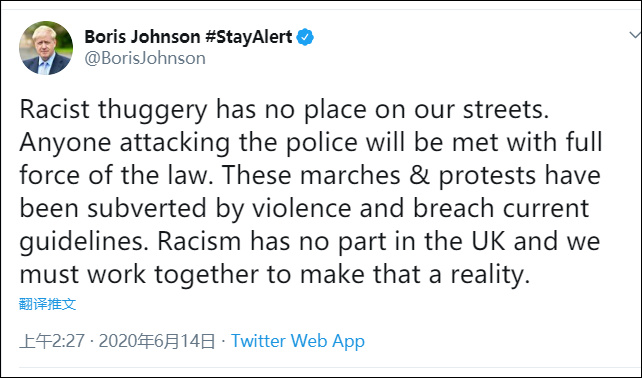Click the word Racism in the tweet

tap(199, 241)
